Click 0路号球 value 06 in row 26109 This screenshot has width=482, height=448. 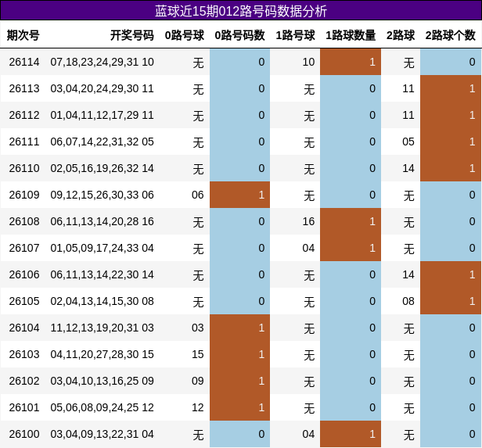pyautogui.click(x=198, y=195)
